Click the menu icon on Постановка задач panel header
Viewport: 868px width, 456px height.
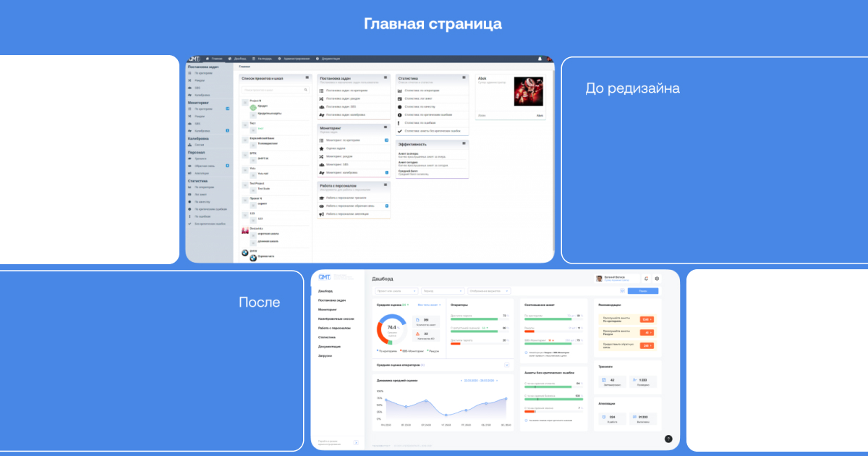pyautogui.click(x=386, y=77)
